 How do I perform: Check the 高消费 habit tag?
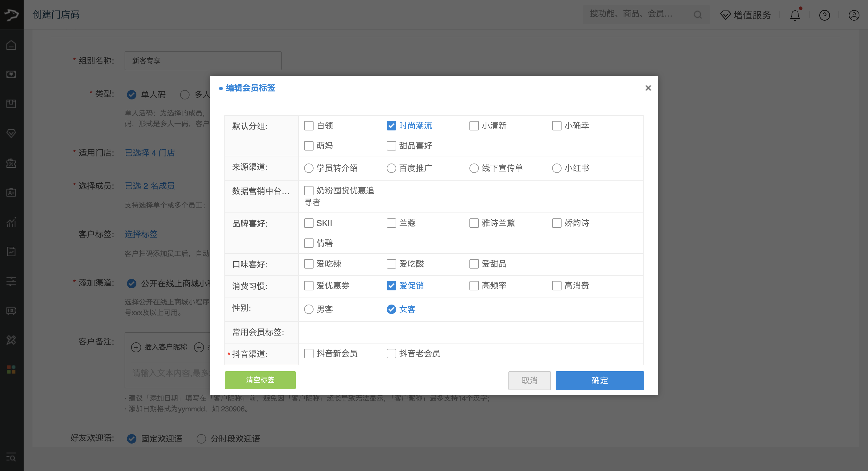pos(556,286)
